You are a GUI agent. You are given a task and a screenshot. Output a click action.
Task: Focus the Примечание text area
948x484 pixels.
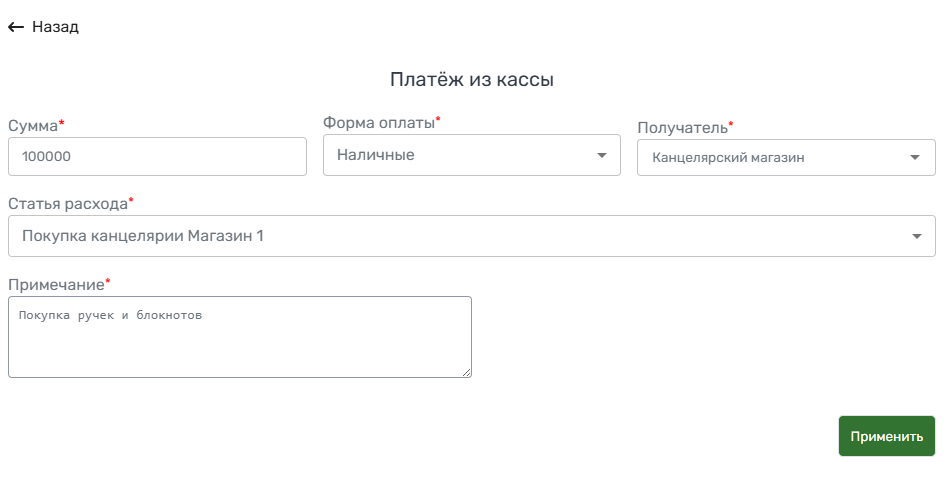tap(239, 337)
